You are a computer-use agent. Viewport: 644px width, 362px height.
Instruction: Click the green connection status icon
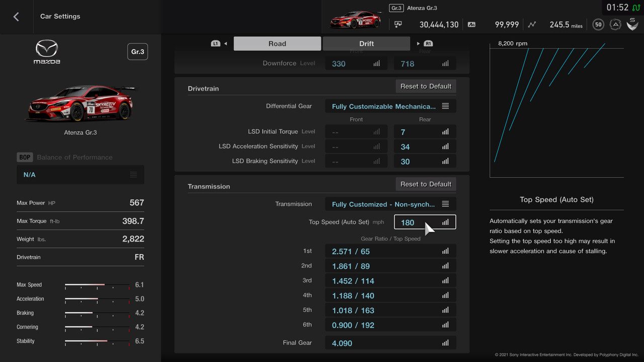[636, 8]
